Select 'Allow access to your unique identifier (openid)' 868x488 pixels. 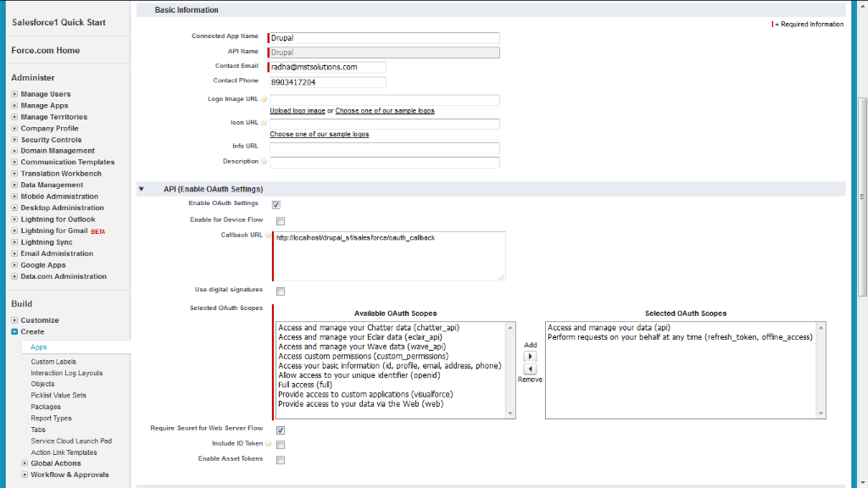pyautogui.click(x=359, y=375)
